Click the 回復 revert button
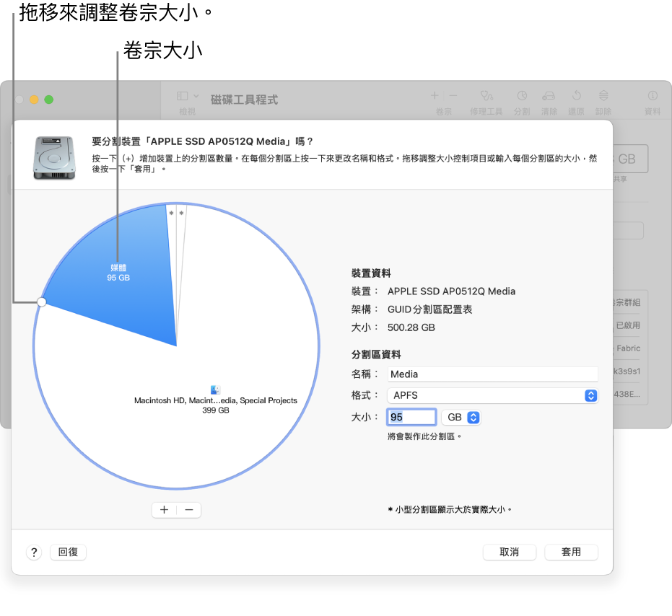The width and height of the screenshot is (672, 616). [68, 553]
